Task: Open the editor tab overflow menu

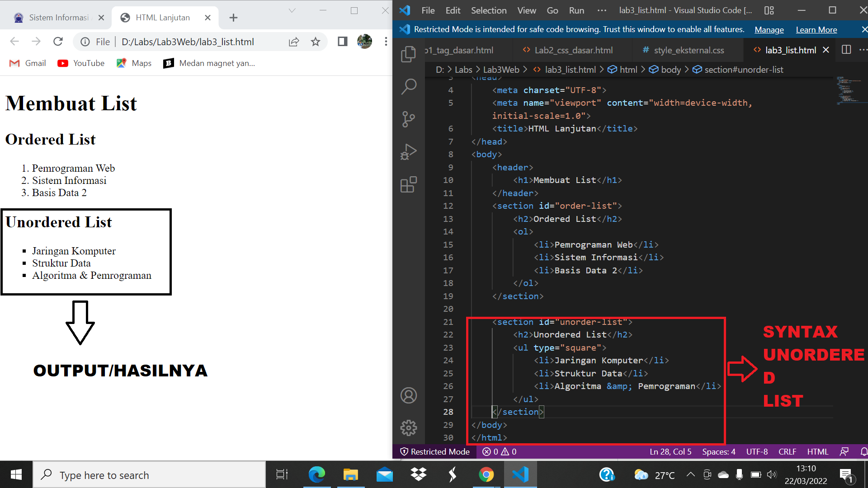Action: point(864,50)
